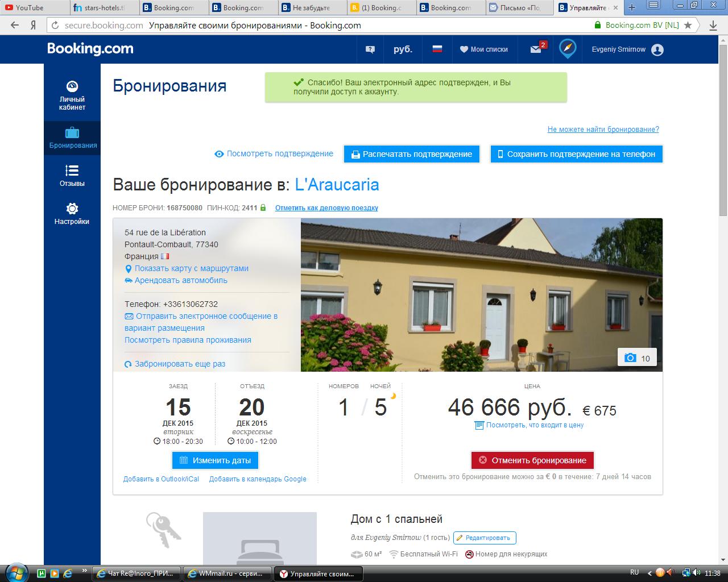Click Посмотреть правила проживания link
This screenshot has width=728, height=582.
coord(188,340)
